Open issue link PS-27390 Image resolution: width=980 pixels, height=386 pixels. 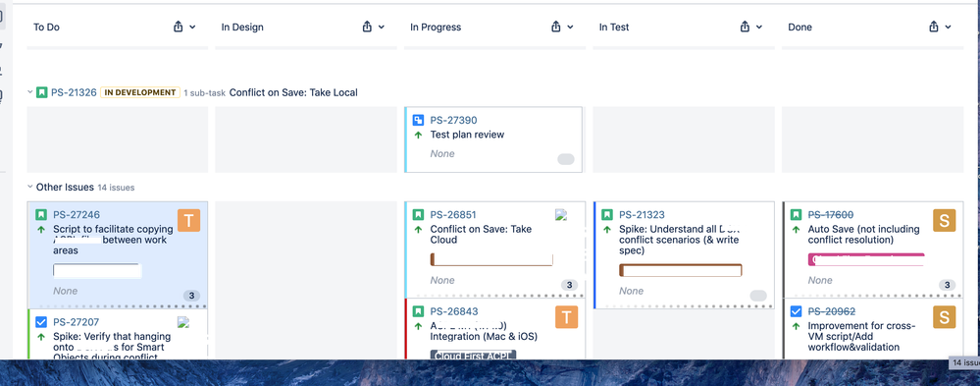click(454, 120)
